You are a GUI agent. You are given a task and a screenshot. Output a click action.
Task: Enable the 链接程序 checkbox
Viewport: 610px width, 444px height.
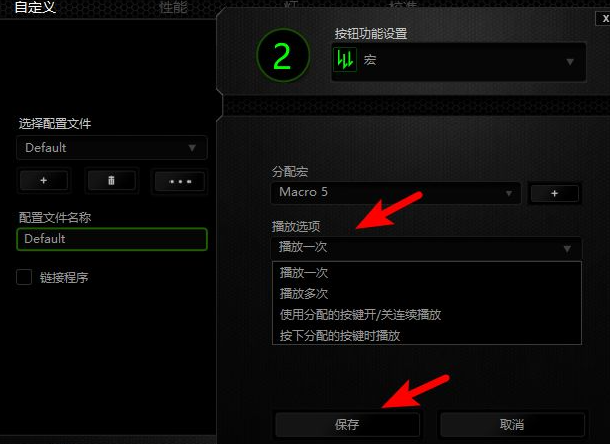[x=24, y=277]
